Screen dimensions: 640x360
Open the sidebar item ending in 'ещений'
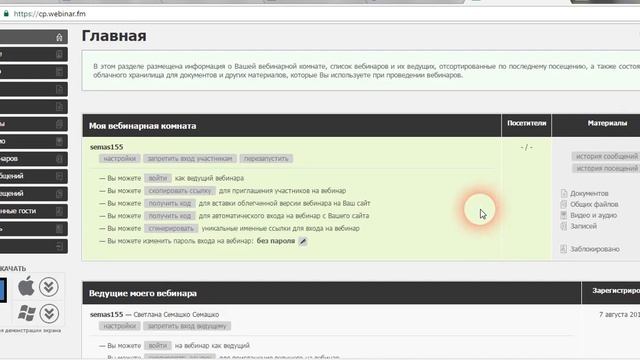click(33, 193)
